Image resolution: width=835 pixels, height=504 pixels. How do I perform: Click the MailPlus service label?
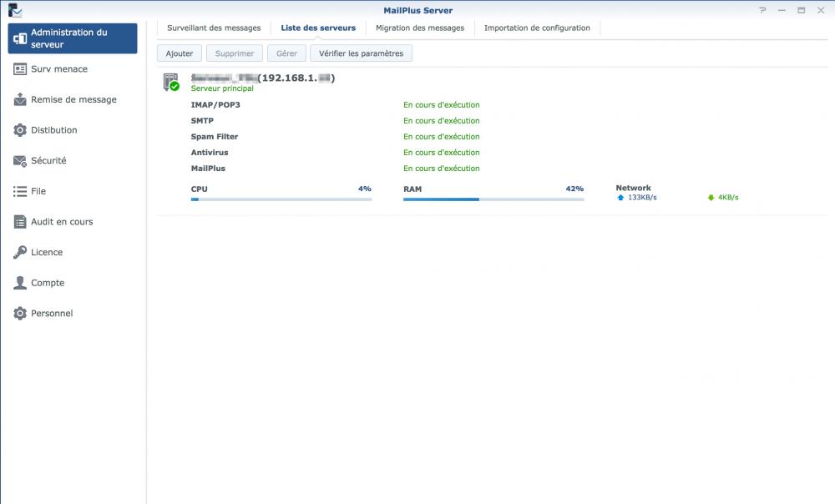click(x=208, y=169)
